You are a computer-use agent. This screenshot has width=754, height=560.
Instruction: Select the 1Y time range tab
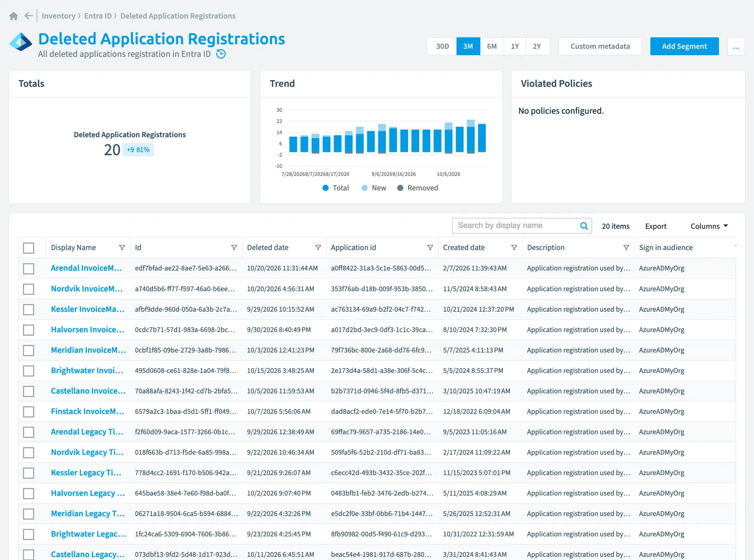(x=515, y=46)
